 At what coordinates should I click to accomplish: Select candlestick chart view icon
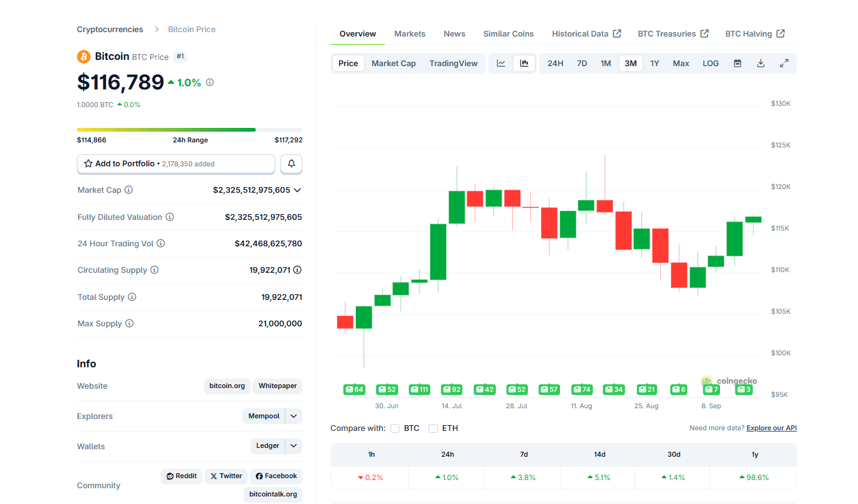(524, 64)
